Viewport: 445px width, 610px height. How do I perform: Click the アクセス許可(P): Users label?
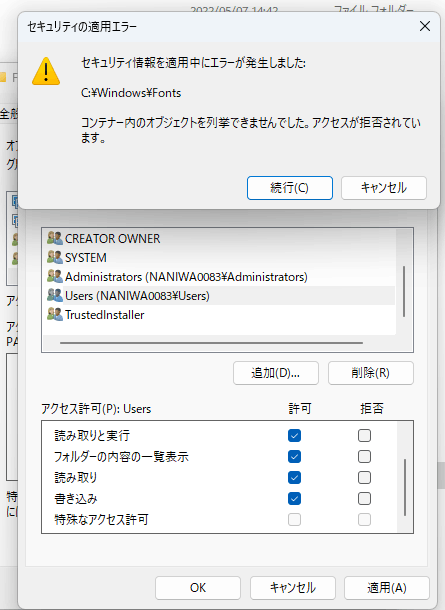coord(96,409)
